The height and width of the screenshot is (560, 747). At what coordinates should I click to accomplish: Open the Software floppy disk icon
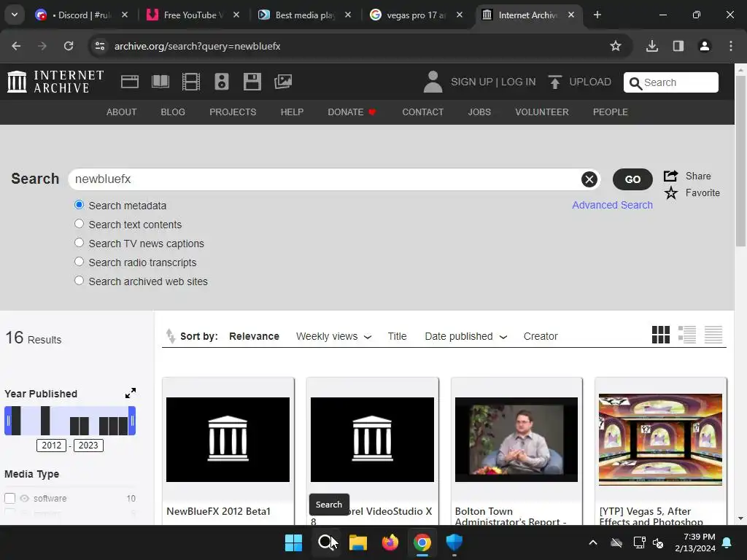point(252,82)
